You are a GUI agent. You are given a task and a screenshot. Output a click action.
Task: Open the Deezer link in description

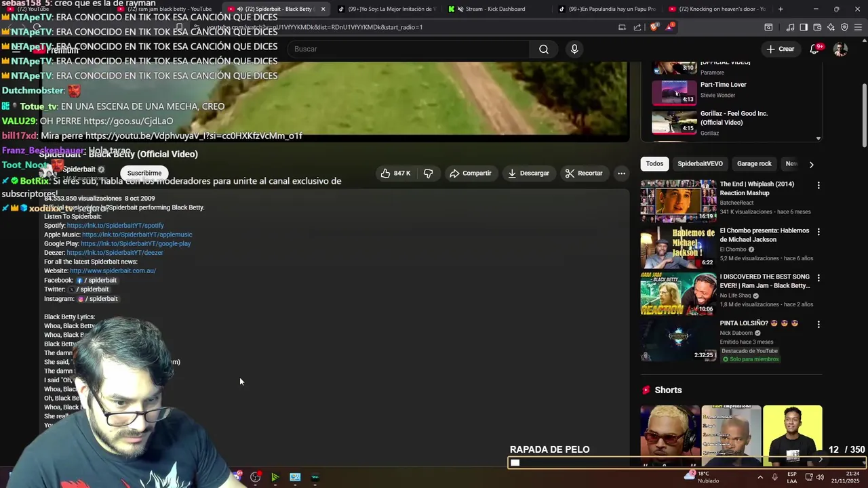tap(115, 253)
